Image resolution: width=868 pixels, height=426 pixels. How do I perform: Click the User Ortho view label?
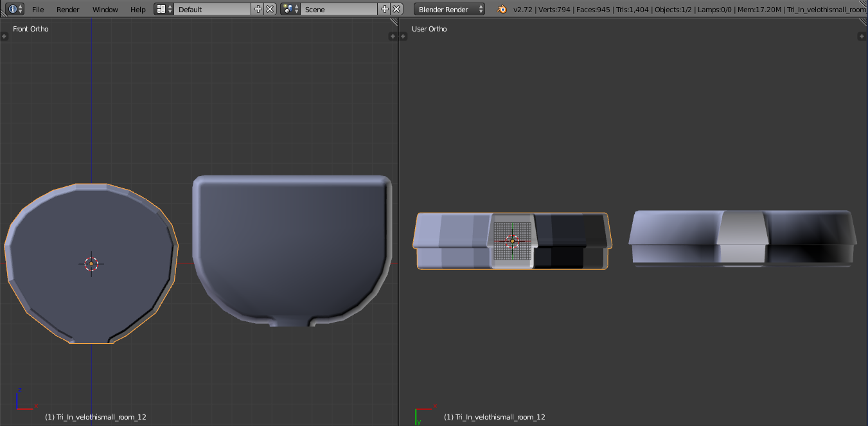click(429, 29)
